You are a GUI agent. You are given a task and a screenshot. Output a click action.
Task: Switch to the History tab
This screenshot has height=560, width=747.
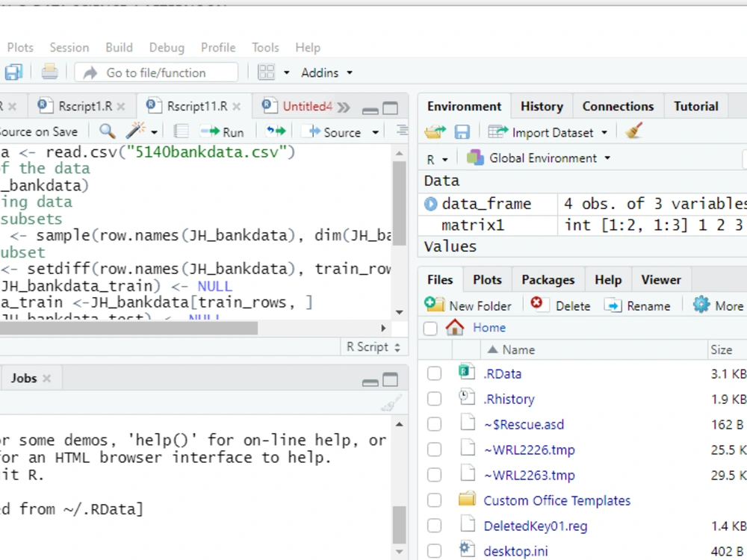click(x=542, y=106)
